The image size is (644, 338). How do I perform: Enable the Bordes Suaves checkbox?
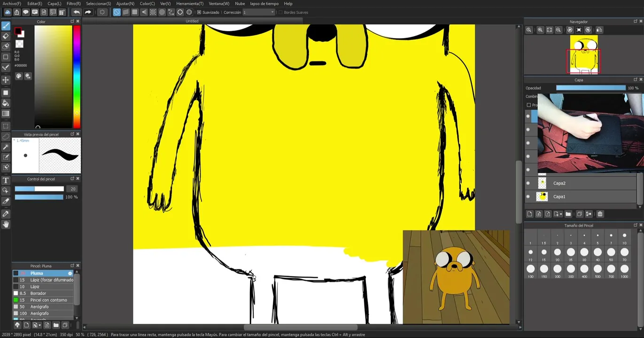tap(280, 12)
